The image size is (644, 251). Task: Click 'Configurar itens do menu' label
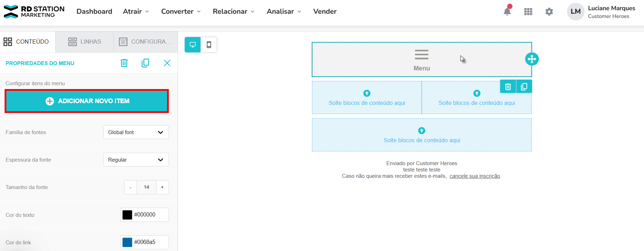point(35,83)
